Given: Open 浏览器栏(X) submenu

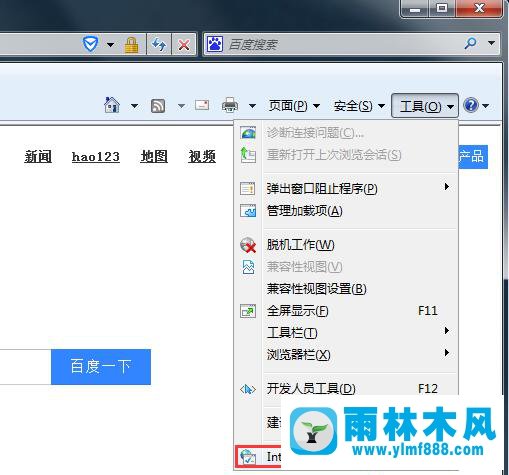Looking at the screenshot, I should coord(345,355).
